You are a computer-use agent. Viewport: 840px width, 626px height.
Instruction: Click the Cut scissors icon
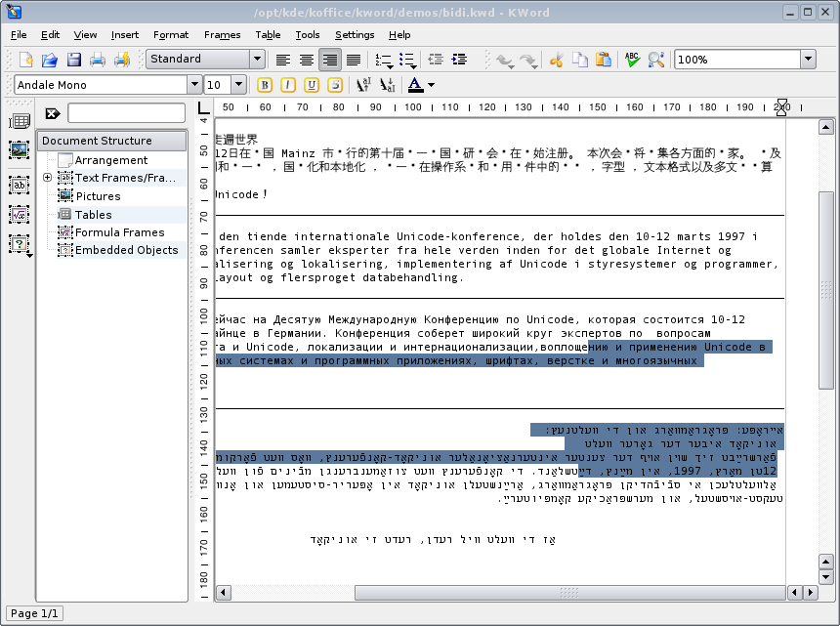[x=557, y=60]
